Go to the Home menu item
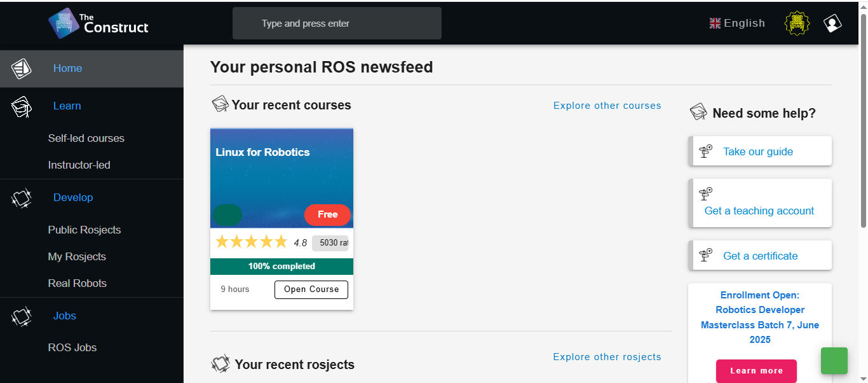The height and width of the screenshot is (383, 868). pyautogui.click(x=67, y=68)
